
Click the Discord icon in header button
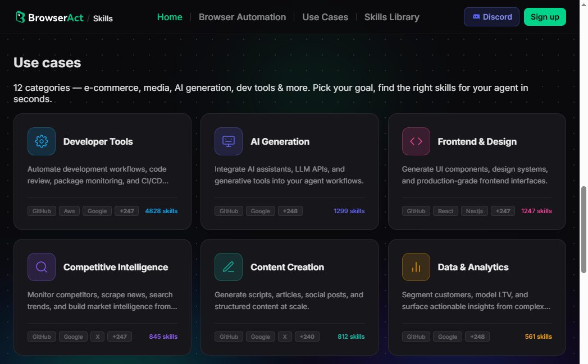[x=476, y=17]
